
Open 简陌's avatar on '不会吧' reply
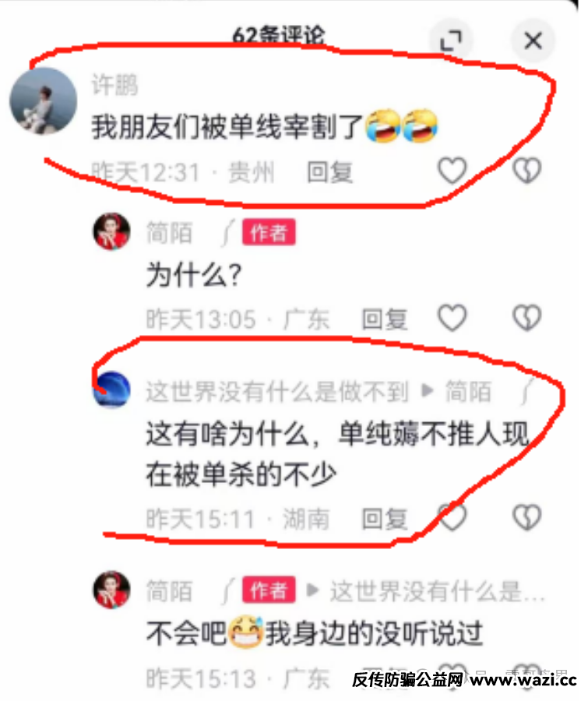coord(111,590)
